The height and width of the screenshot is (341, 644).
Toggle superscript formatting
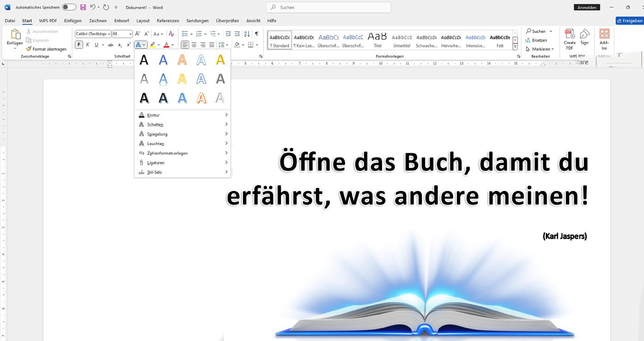tap(128, 45)
